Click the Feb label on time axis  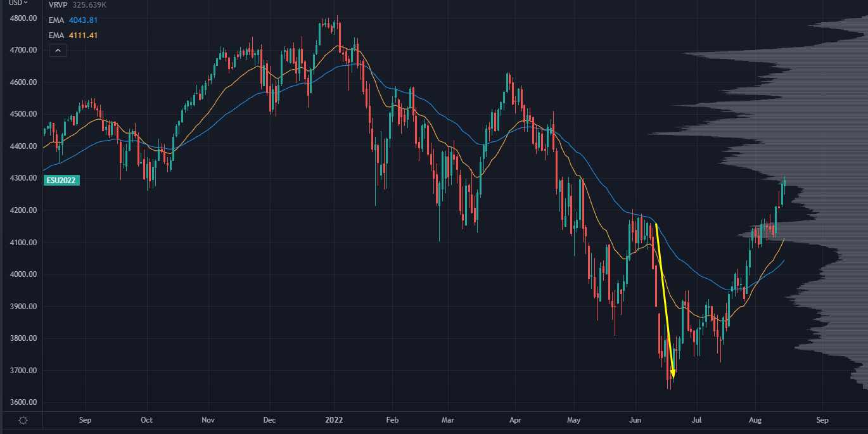tap(392, 420)
